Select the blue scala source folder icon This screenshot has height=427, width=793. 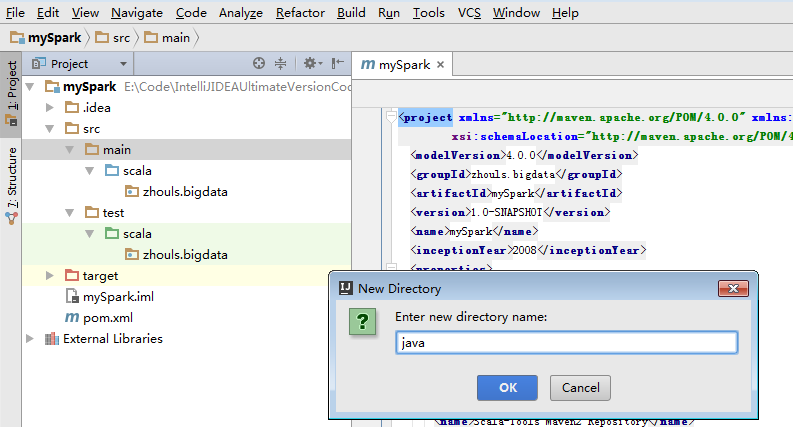(x=112, y=170)
